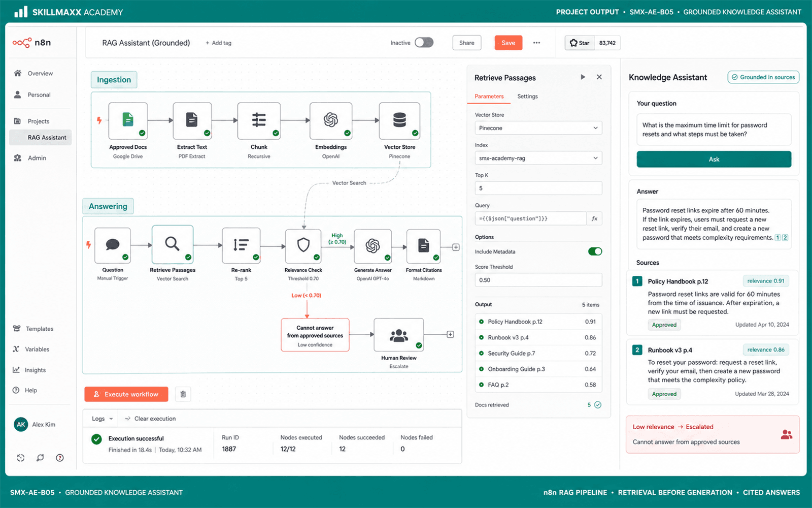The image size is (812, 508).
Task: Click the Execute workflow button
Action: (126, 394)
